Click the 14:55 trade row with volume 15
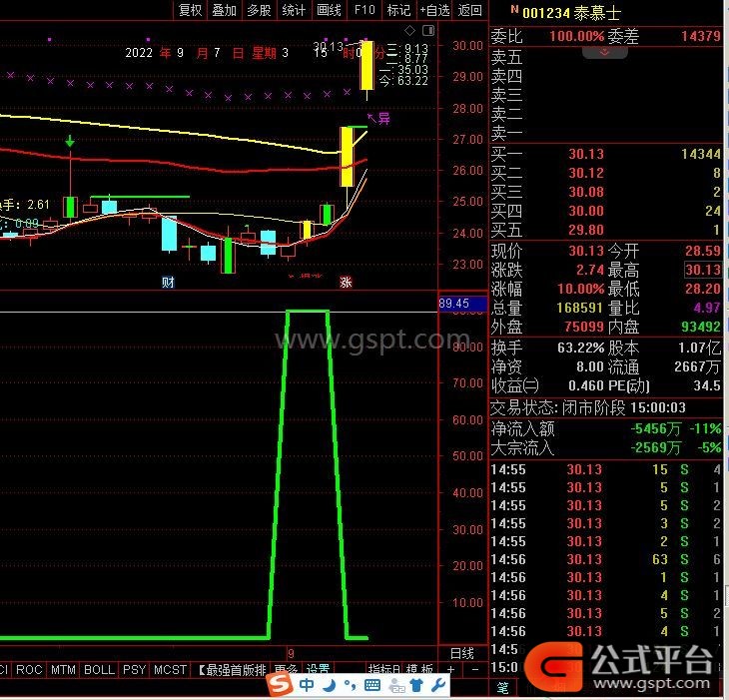Viewport: 729px width, 700px height. tap(606, 469)
